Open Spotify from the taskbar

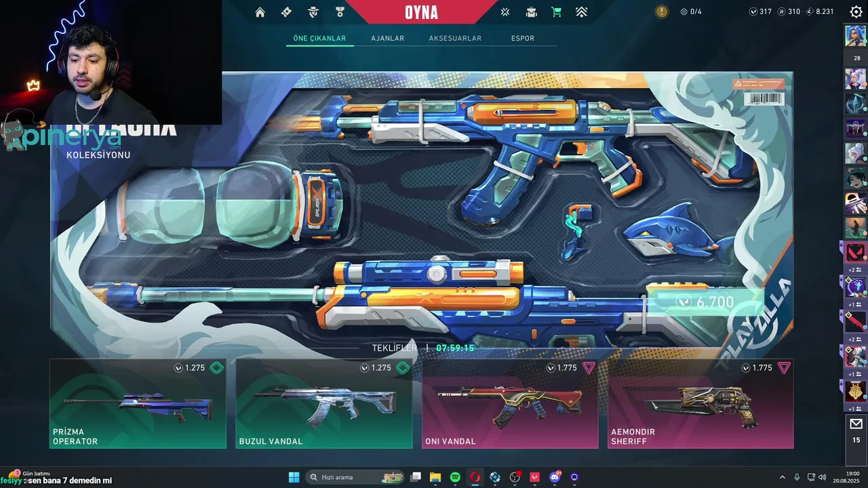click(455, 477)
